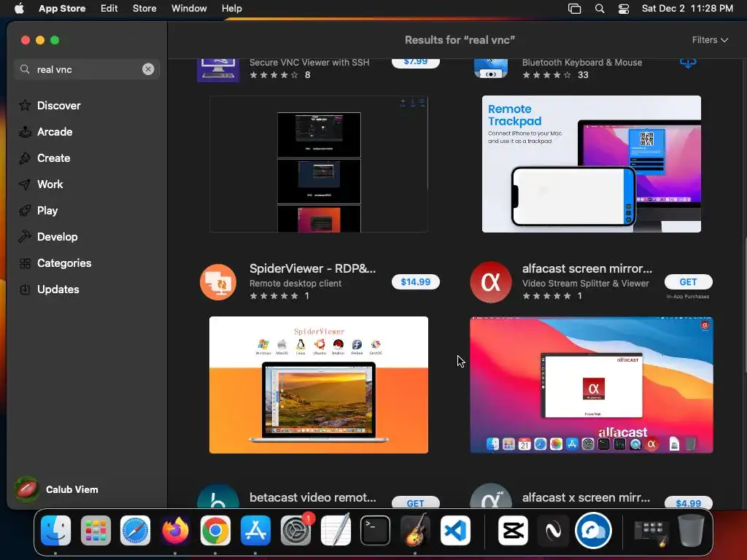The image size is (747, 560).
Task: Go to Arcade in sidebar
Action: [55, 131]
